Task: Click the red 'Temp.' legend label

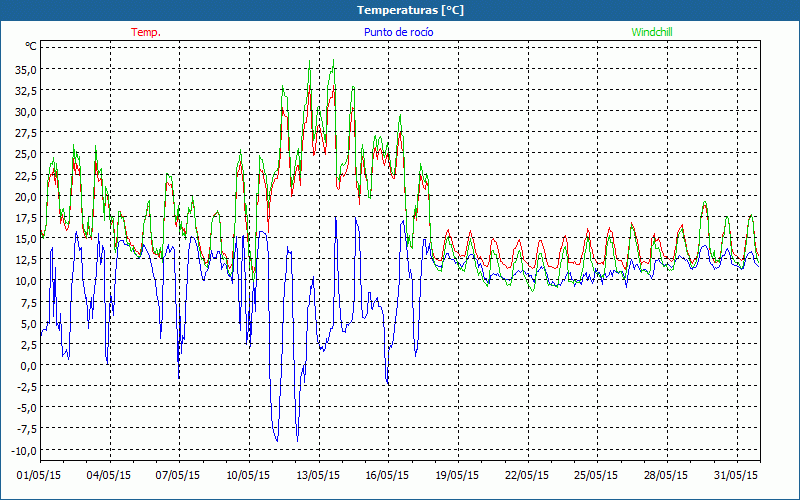Action: [x=146, y=32]
